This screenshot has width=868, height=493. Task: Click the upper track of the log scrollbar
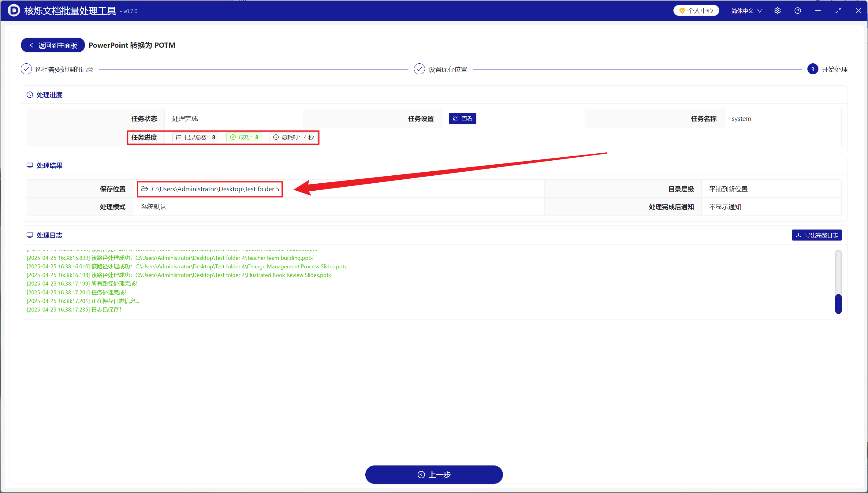point(838,271)
